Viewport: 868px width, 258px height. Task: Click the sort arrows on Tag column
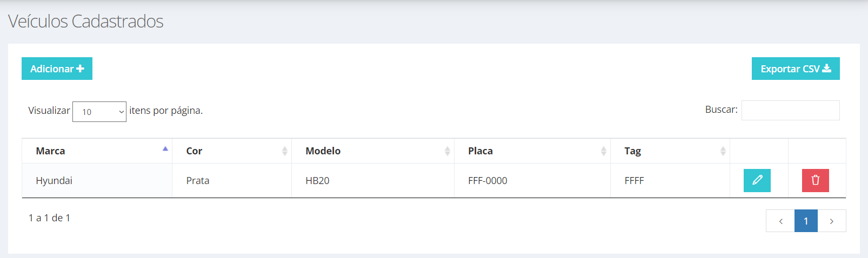723,151
